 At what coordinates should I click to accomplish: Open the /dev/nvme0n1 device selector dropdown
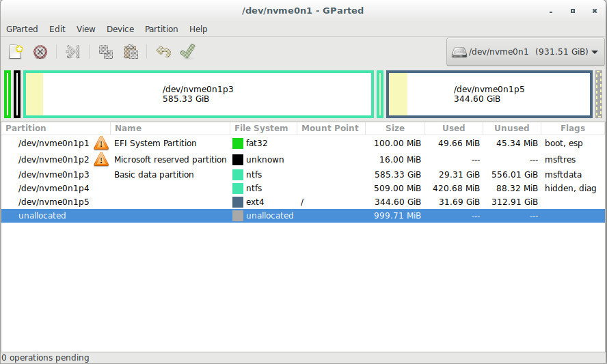click(526, 52)
